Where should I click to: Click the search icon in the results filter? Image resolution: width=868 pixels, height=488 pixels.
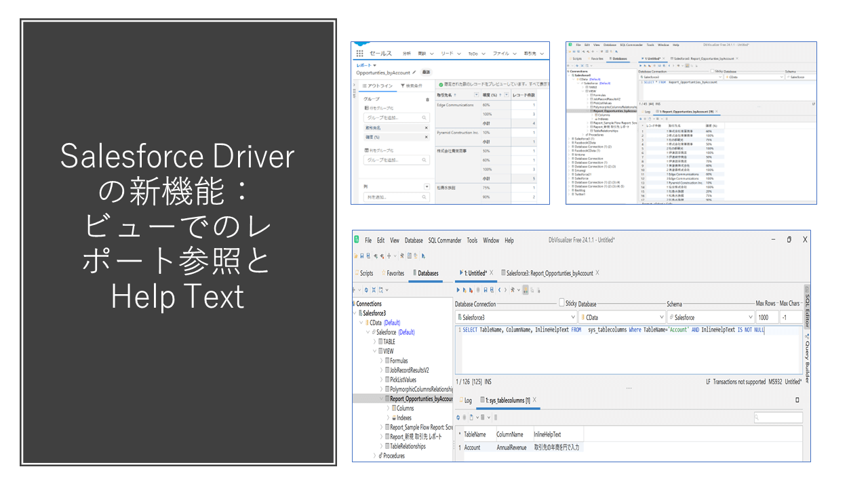coord(757,418)
